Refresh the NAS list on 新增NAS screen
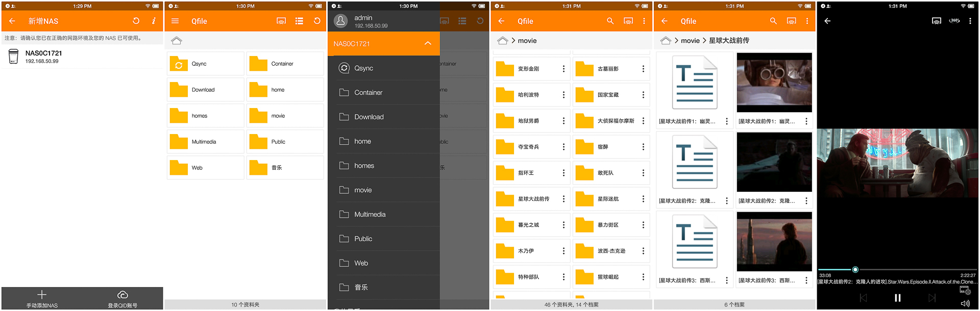980x311 pixels. [x=136, y=21]
